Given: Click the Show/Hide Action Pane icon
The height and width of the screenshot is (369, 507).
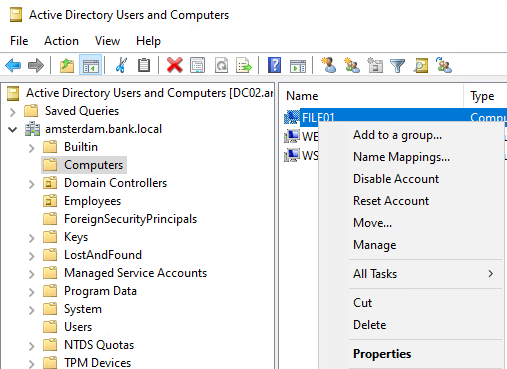Looking at the screenshot, I should pos(298,66).
